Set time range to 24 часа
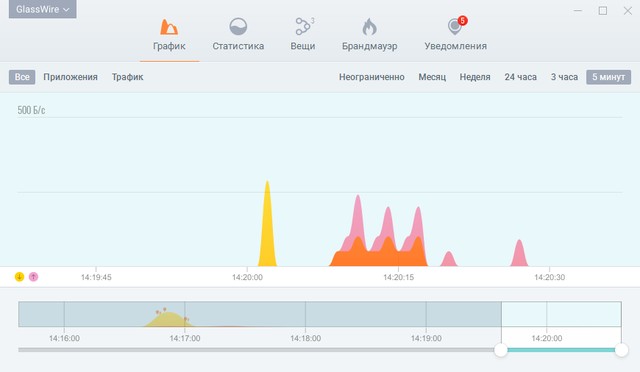Image resolution: width=640 pixels, height=372 pixels. [x=520, y=77]
